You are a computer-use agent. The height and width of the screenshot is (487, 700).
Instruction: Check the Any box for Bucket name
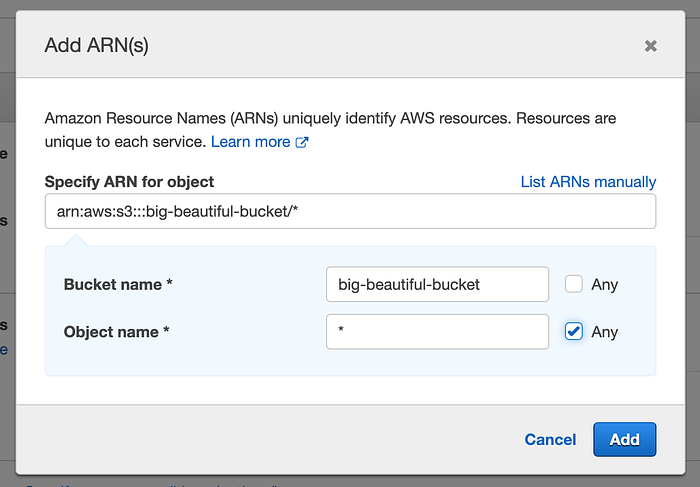coord(574,284)
